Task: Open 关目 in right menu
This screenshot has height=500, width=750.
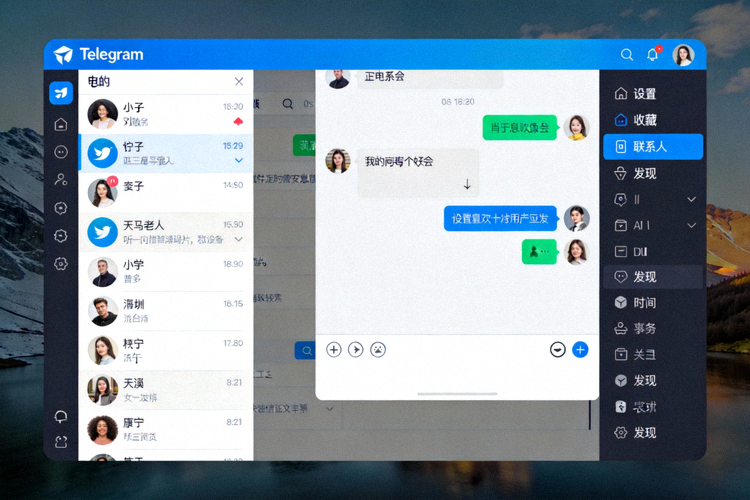Action: tap(653, 355)
